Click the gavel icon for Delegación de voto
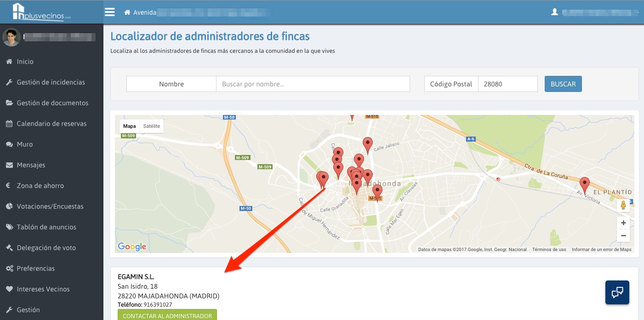644x320 pixels. 9,247
